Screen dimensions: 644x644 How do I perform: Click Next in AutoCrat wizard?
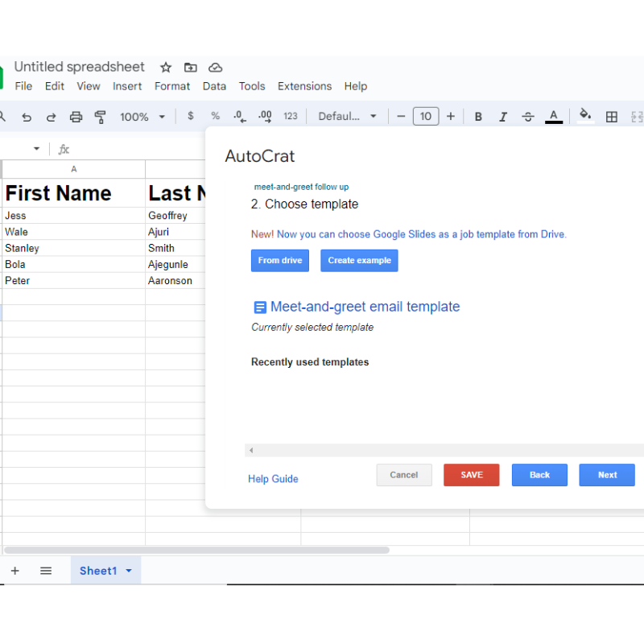(x=607, y=475)
